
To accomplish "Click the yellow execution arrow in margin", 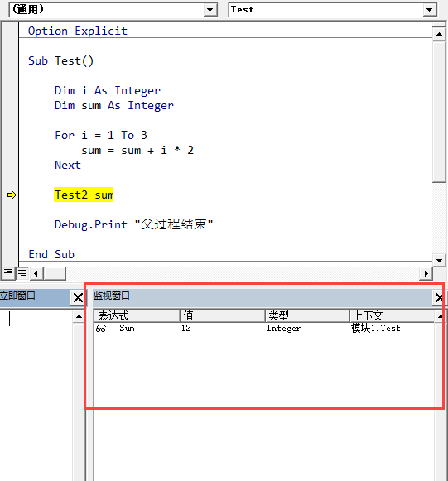I will (12, 195).
